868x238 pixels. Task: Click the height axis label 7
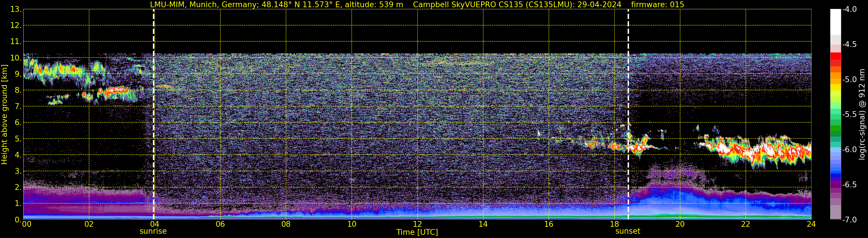pyautogui.click(x=18, y=106)
